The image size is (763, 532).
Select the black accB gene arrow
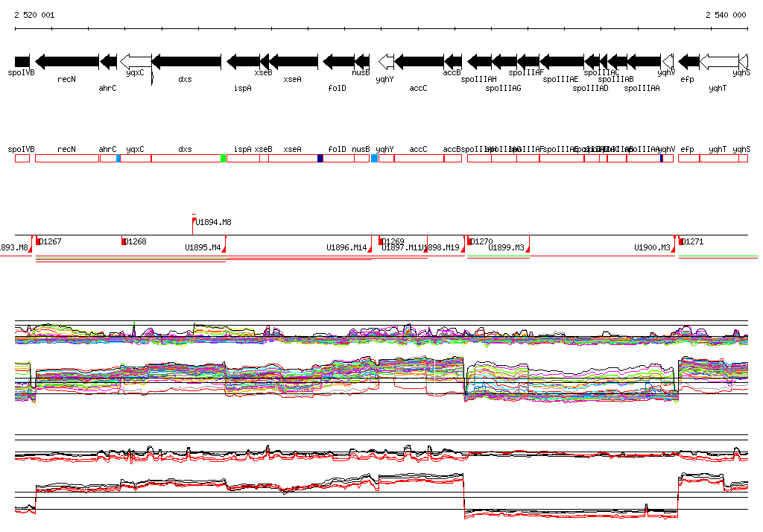tap(453, 61)
